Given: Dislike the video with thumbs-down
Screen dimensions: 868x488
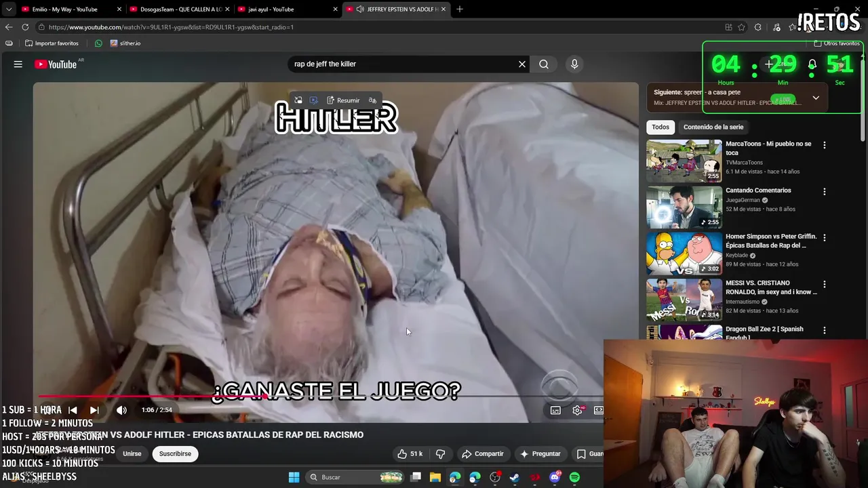Looking at the screenshot, I should (x=440, y=453).
